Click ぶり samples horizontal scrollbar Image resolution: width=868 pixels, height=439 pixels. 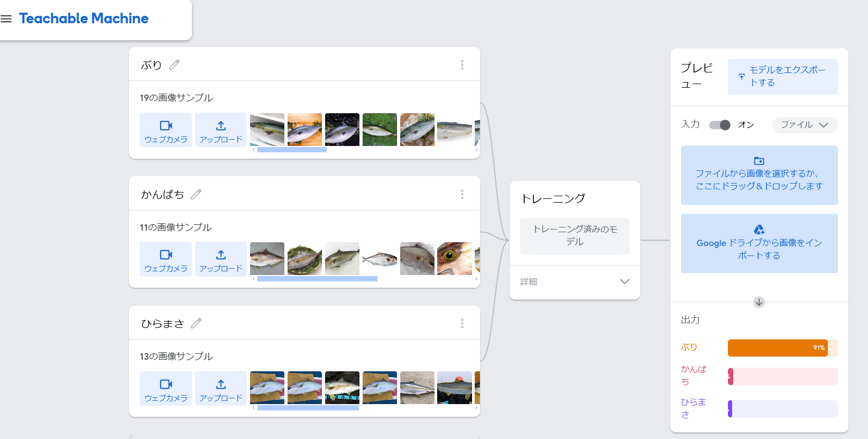pyautogui.click(x=292, y=150)
